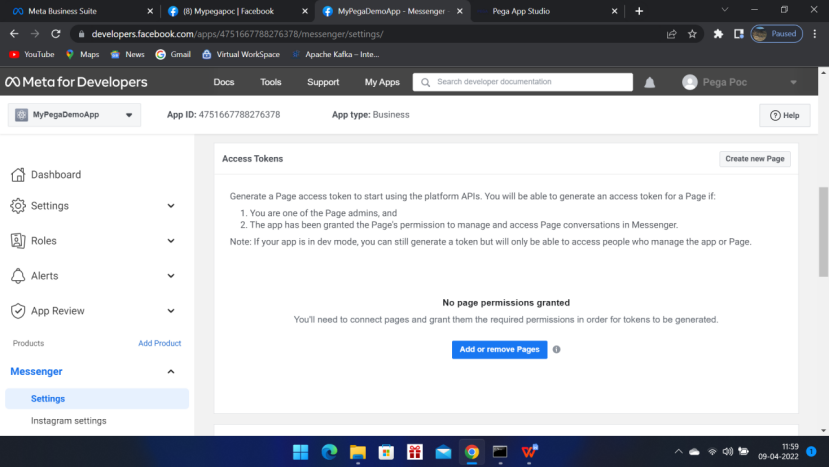Open the News bookmark
The height and width of the screenshot is (467, 830).
128,55
